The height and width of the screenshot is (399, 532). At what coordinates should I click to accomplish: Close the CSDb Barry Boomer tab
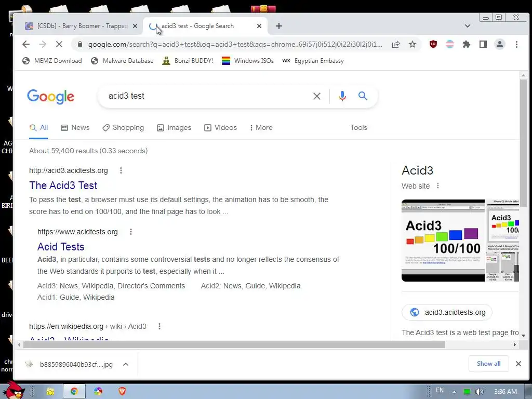coord(135,26)
